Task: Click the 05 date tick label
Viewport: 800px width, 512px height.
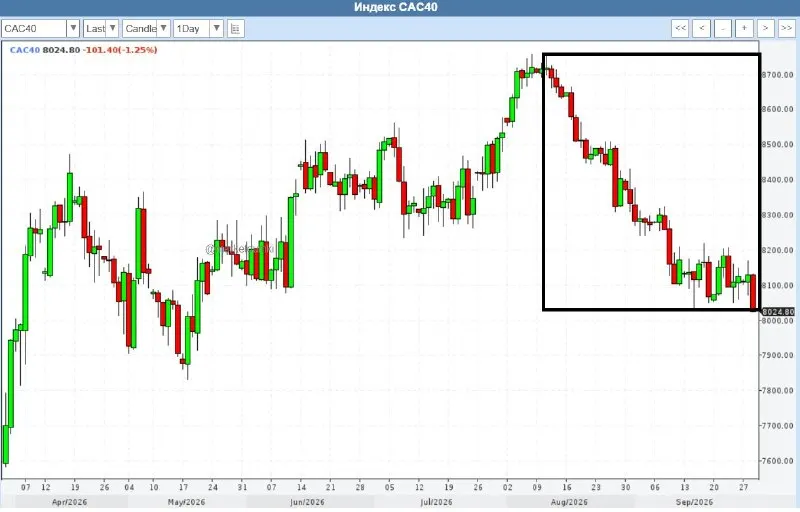Action: 390,488
